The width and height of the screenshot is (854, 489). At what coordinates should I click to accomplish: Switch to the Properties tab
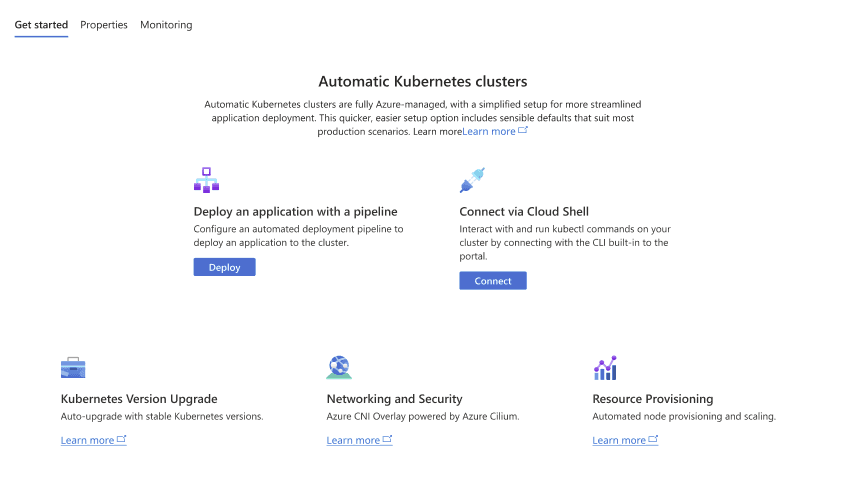[104, 25]
